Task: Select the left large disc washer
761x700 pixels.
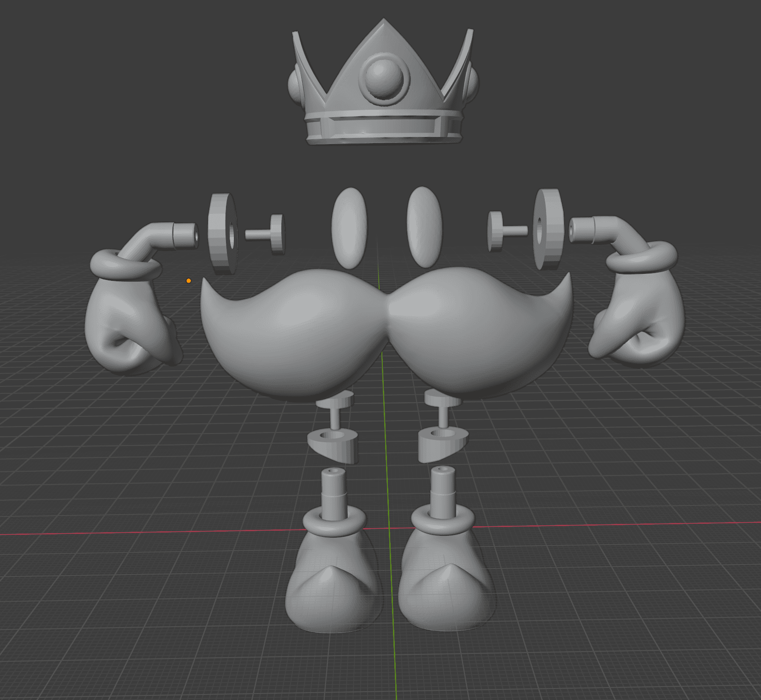Action: (x=223, y=234)
